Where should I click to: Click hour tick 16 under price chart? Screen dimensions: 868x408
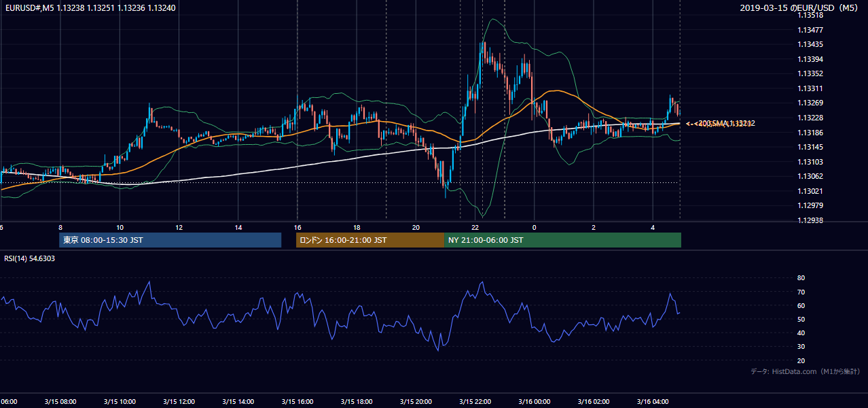pyautogui.click(x=297, y=227)
